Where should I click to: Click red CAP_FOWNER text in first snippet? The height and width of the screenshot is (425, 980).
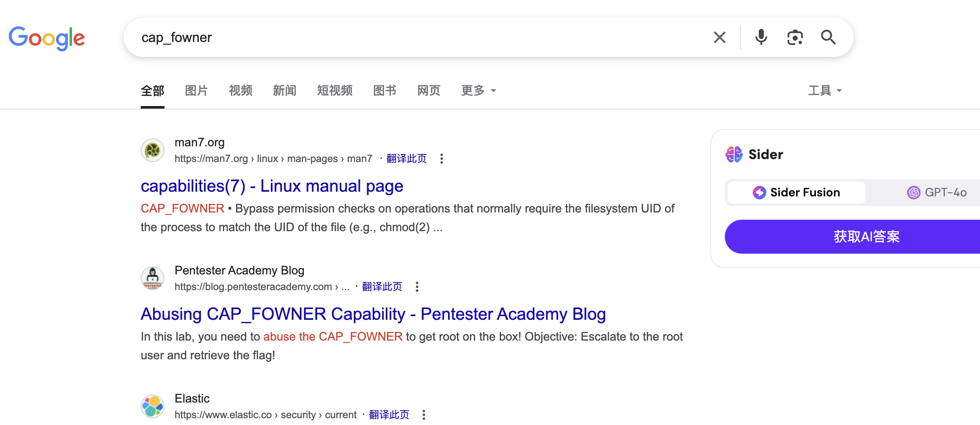182,209
